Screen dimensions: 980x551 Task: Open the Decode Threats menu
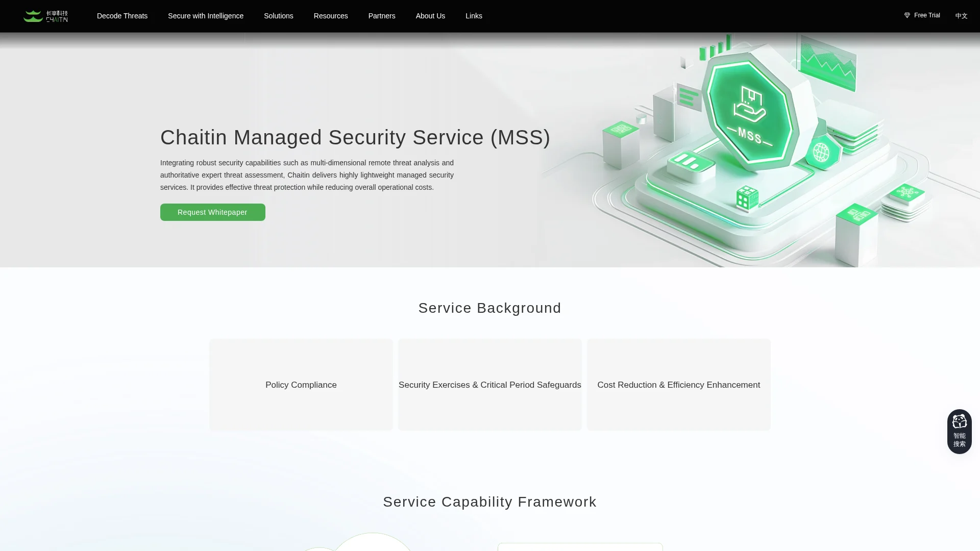coord(122,16)
